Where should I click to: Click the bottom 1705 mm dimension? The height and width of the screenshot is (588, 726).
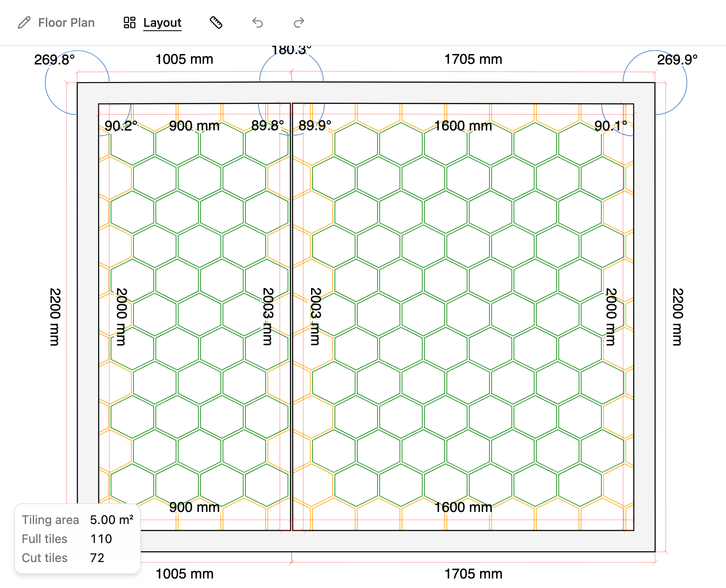tap(473, 574)
